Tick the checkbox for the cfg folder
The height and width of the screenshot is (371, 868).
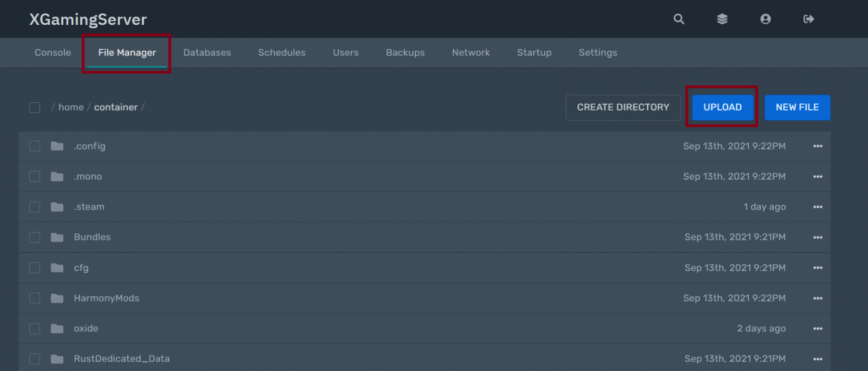point(34,268)
